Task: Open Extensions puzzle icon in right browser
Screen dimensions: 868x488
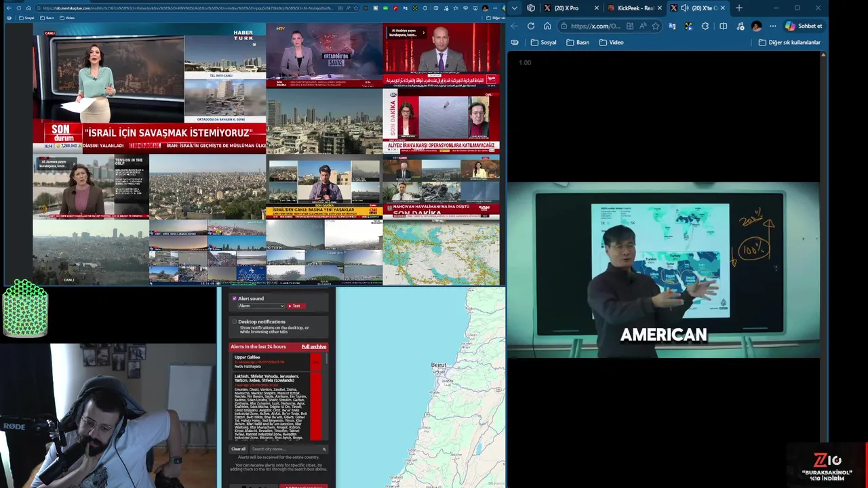Action: [705, 26]
